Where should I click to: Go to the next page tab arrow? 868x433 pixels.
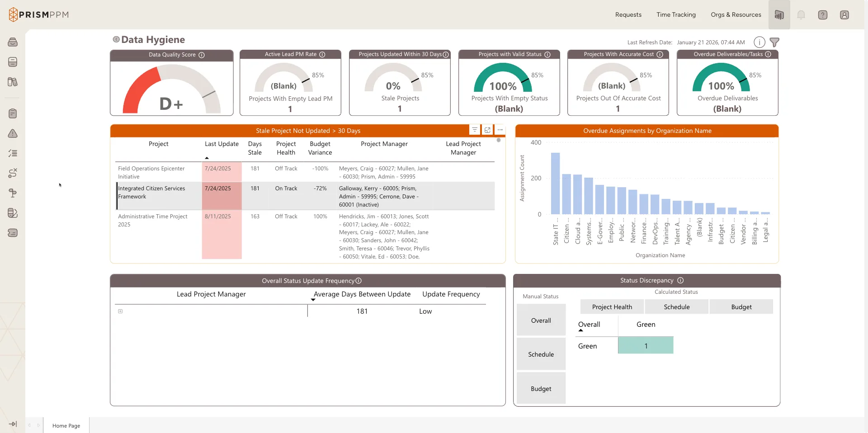coord(38,425)
